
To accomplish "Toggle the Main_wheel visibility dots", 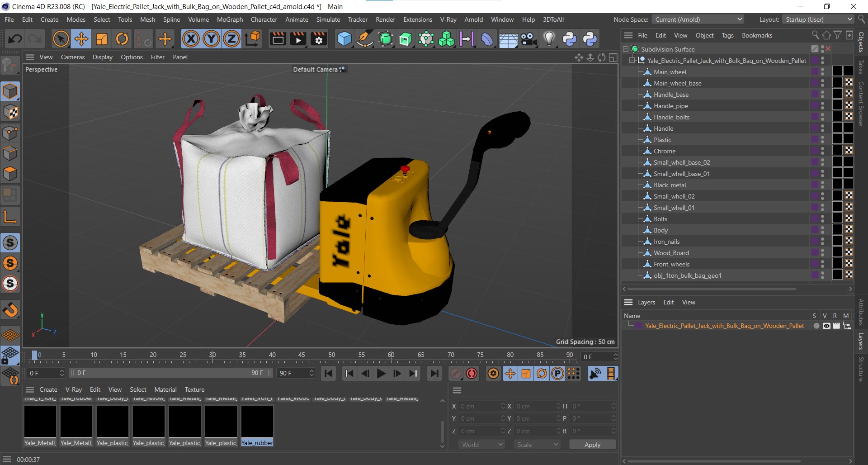I will pyautogui.click(x=822, y=71).
